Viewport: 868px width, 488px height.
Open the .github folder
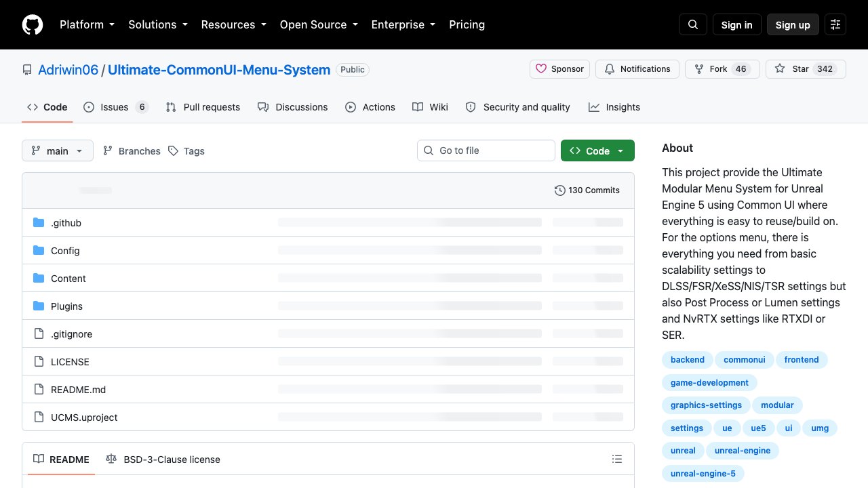click(x=66, y=223)
